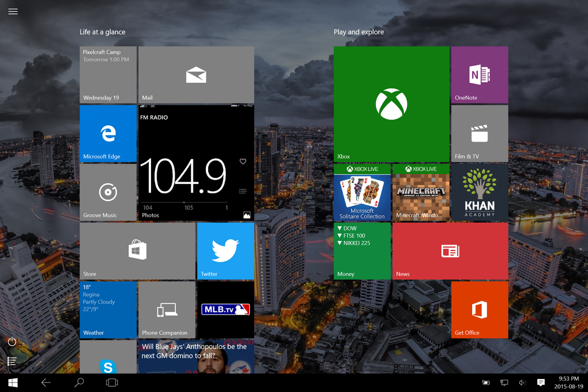Launch the MLB.tv tile

pos(225,310)
